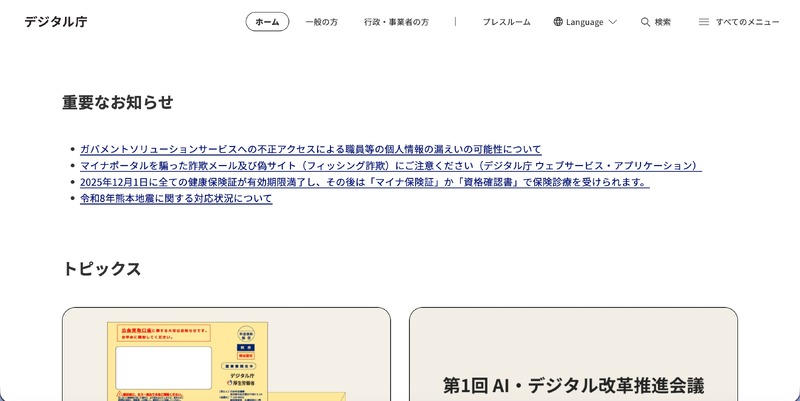
Task: Click the hamburger menu icon
Action: point(704,22)
